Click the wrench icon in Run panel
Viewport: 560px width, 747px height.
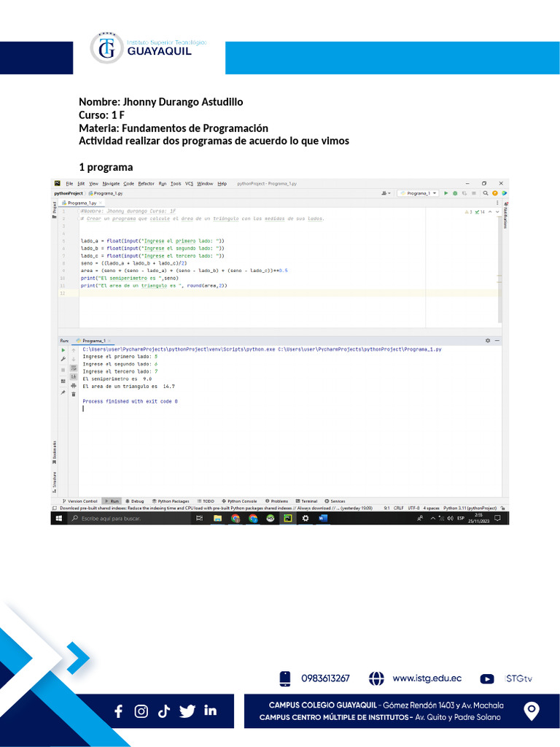point(63,359)
